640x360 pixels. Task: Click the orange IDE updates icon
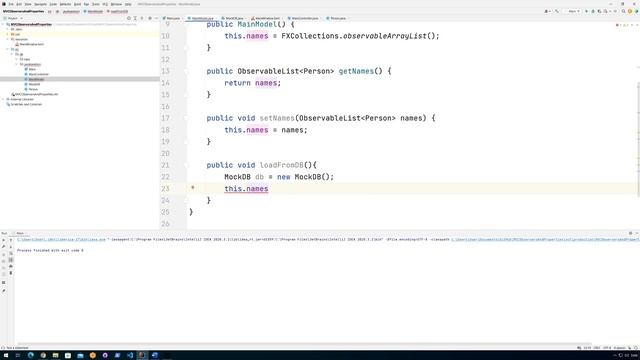pyautogui.click(x=630, y=11)
